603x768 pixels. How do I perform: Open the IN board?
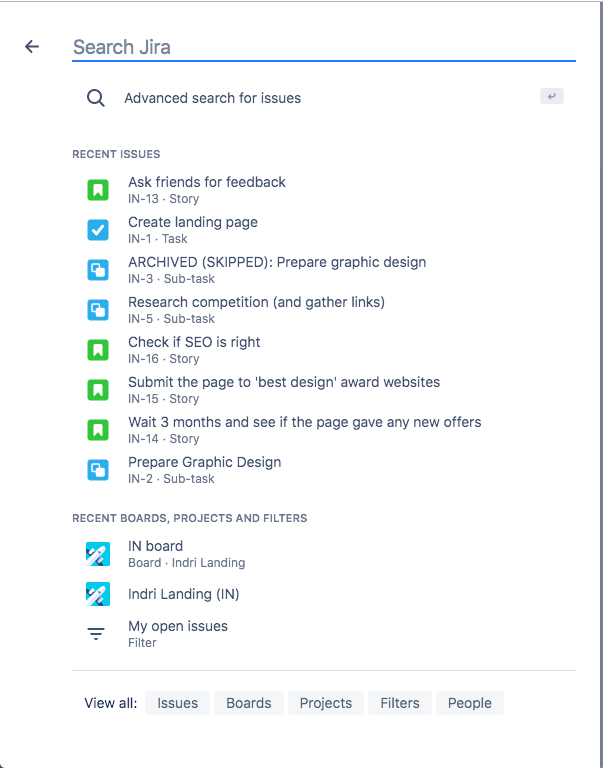coord(324,554)
